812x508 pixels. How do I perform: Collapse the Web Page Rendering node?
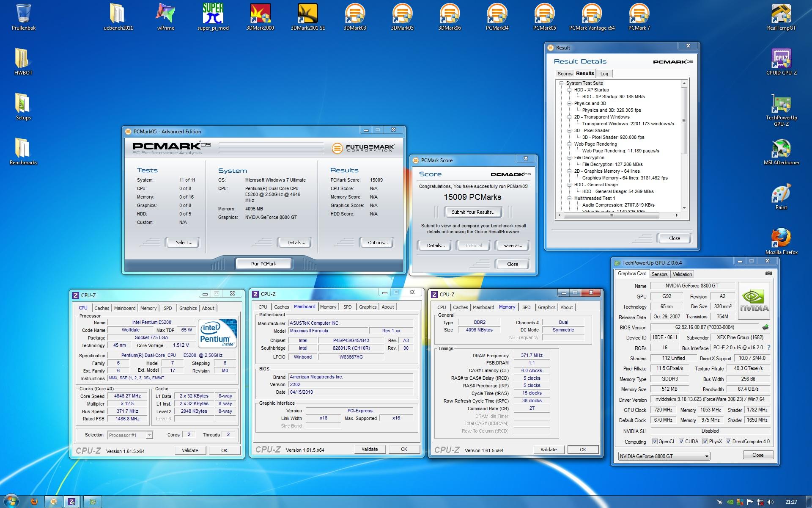click(x=570, y=144)
